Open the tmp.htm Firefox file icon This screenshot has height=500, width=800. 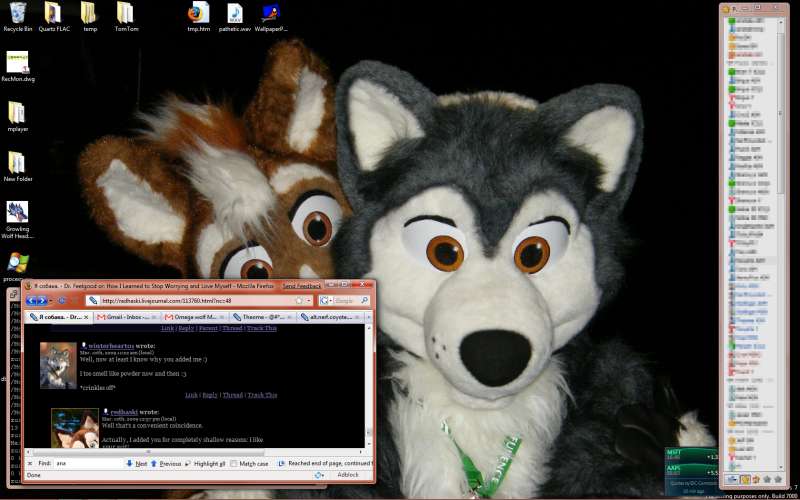click(x=199, y=13)
